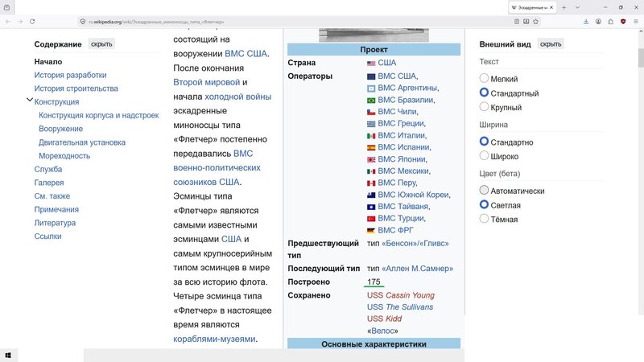Bookmark this page with the star icon
This screenshot has height=362, width=644.
pyautogui.click(x=535, y=22)
